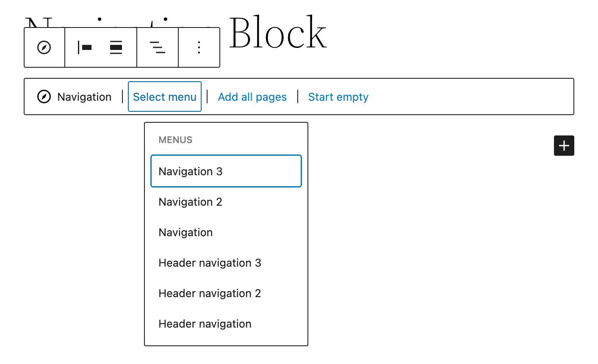Click the Block page title text
This screenshot has height=364, width=598.
tap(277, 33)
